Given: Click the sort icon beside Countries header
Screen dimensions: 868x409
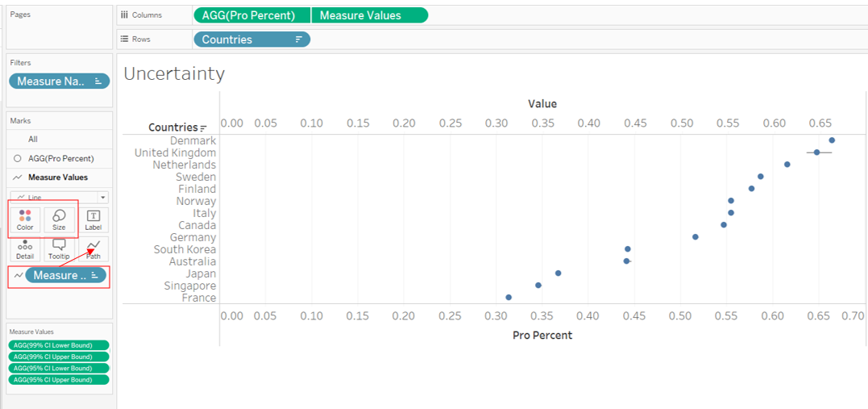Looking at the screenshot, I should [x=203, y=128].
